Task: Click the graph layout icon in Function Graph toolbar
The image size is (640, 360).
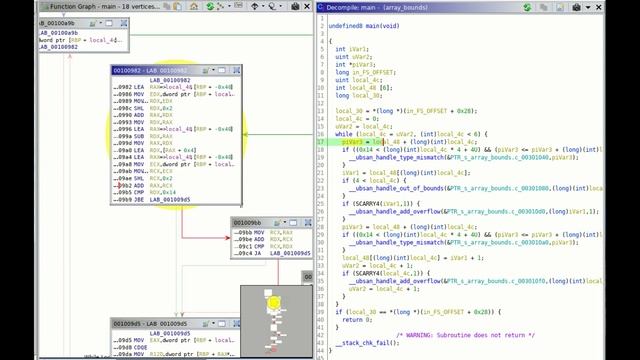Action: click(x=221, y=7)
